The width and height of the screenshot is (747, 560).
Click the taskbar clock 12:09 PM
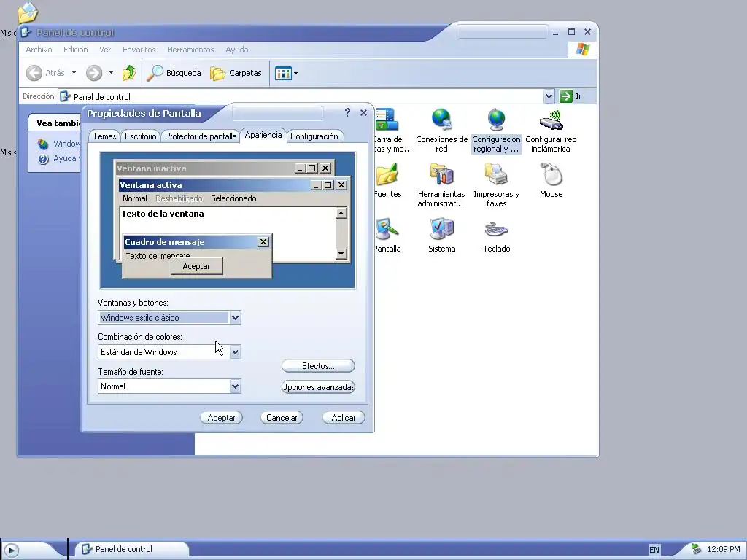tap(723, 550)
